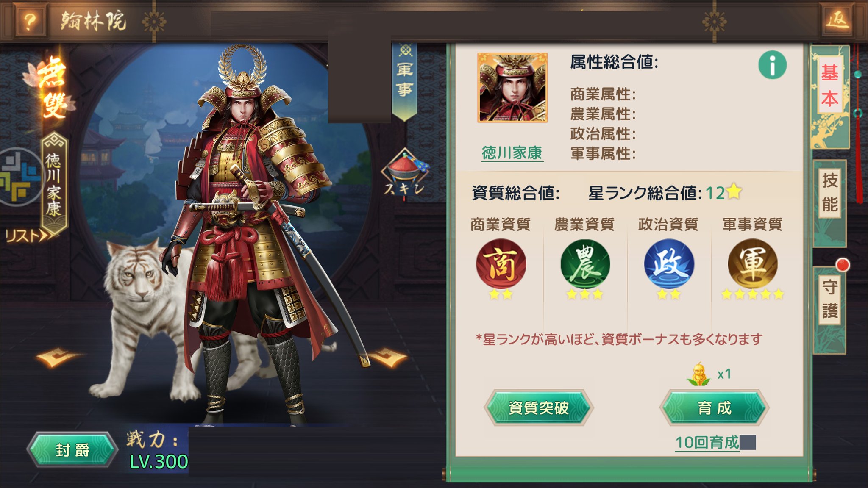868x488 pixels.
Task: Select the 軍 military aptitude icon
Action: pos(753,264)
